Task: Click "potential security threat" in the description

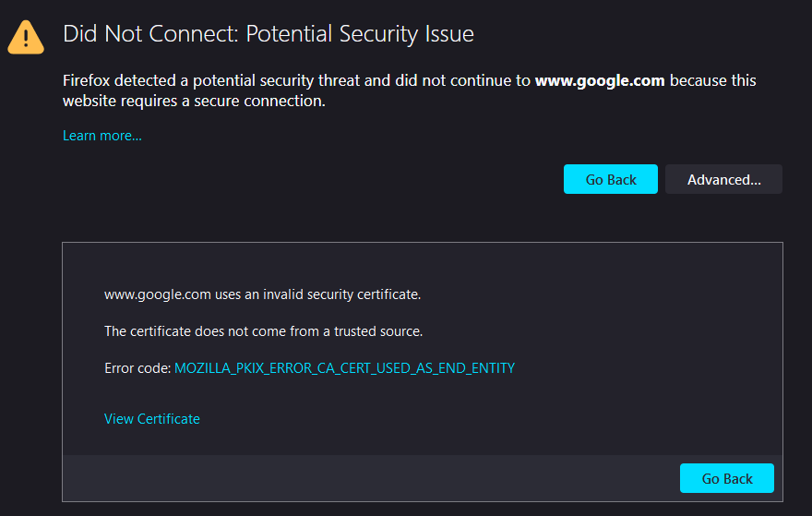Action: [x=277, y=80]
